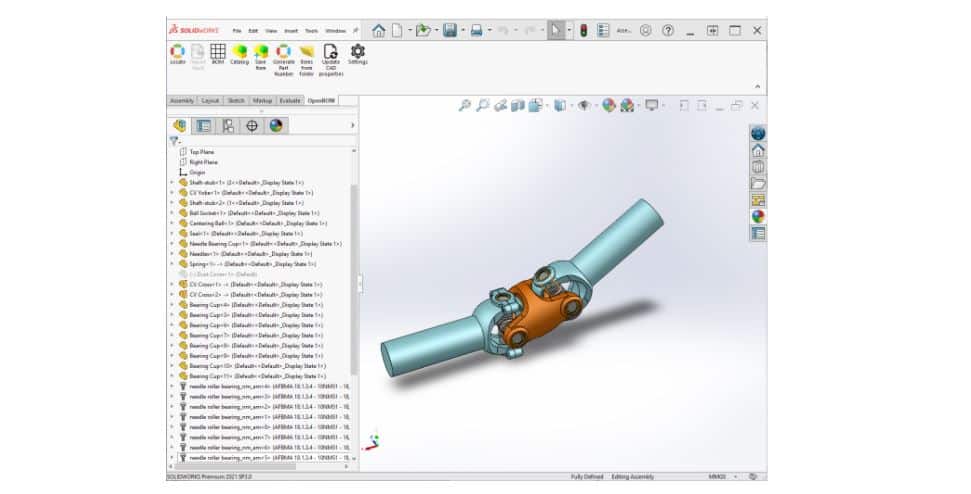Click Zoom to Fit in view toolbar
Viewport: 971px width, 494px height.
(x=464, y=106)
